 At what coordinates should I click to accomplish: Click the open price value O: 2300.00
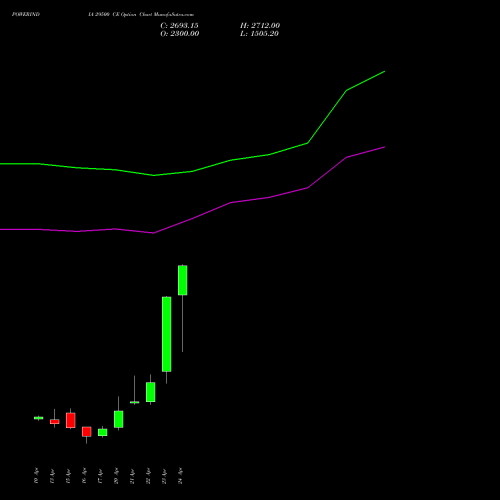[180, 34]
